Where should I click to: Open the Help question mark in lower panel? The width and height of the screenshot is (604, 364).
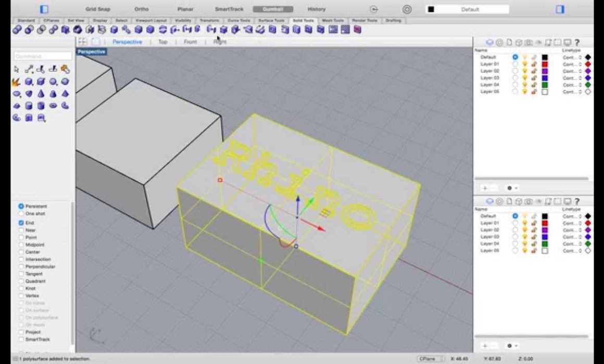[x=577, y=201]
